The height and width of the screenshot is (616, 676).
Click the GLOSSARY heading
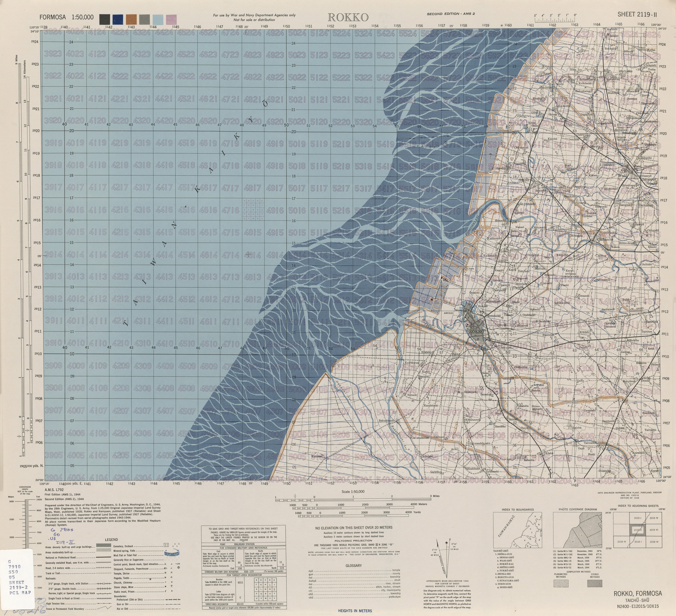(x=354, y=566)
